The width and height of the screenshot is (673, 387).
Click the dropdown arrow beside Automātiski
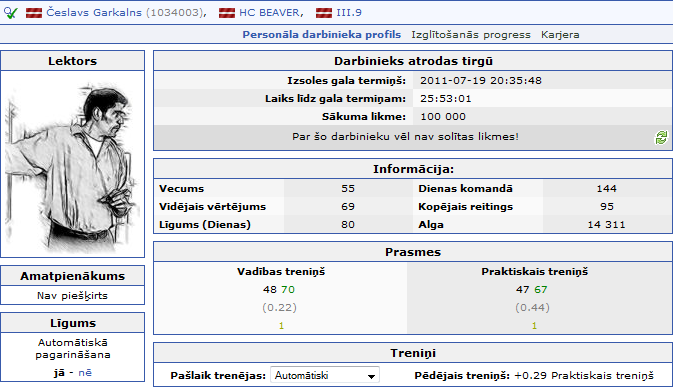coord(371,376)
